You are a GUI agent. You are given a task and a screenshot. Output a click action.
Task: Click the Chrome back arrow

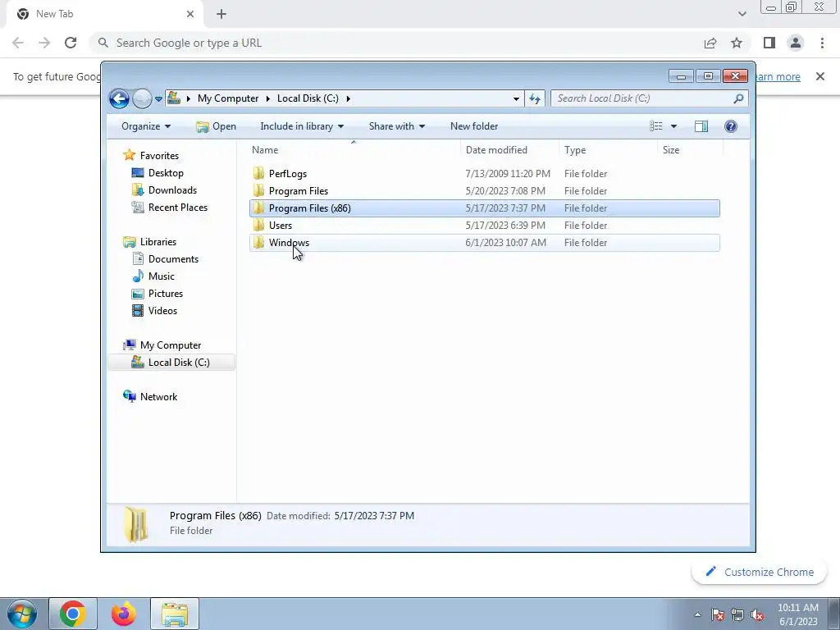pos(18,43)
